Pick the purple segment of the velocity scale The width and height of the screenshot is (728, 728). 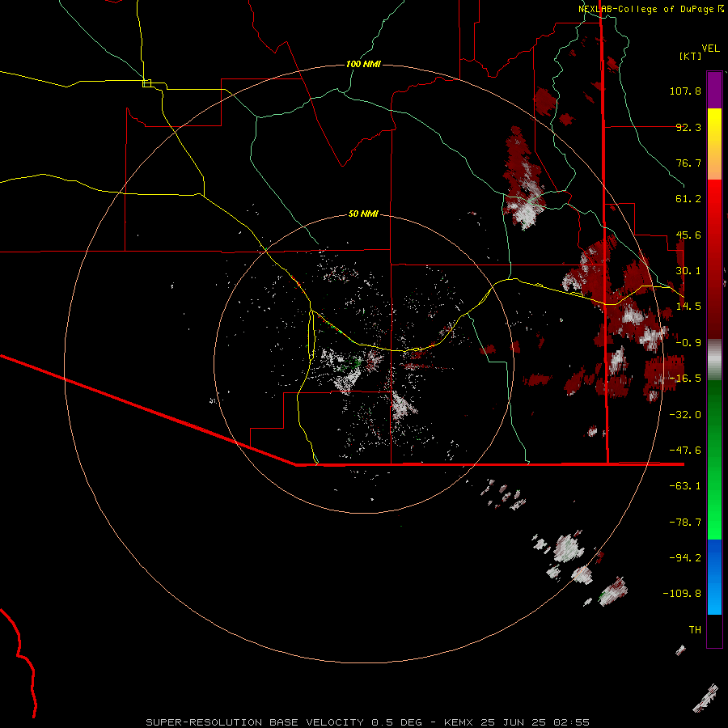[x=714, y=90]
